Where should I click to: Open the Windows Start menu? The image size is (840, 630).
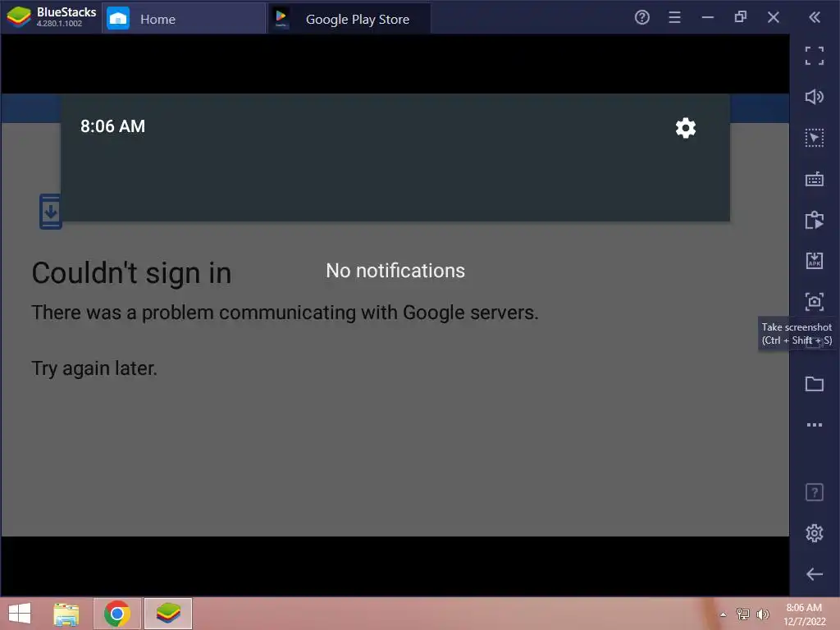pos(20,614)
